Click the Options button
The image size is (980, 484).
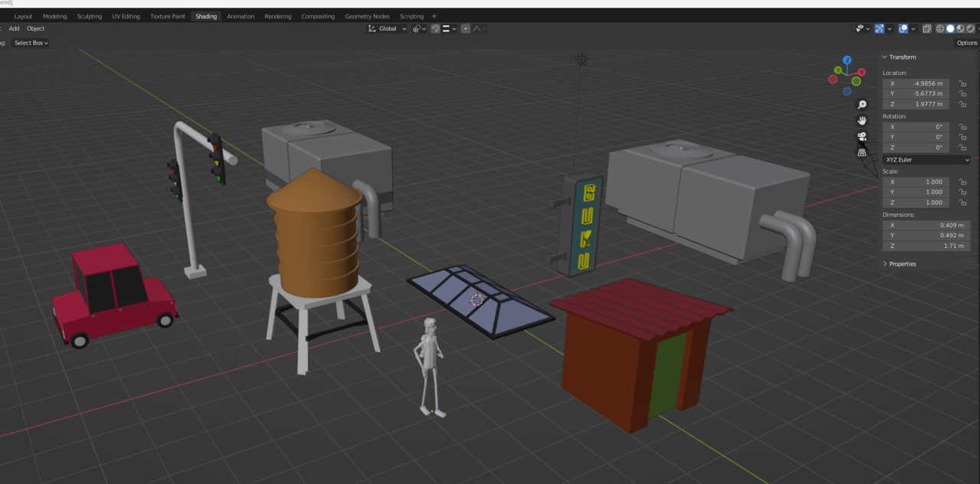pyautogui.click(x=967, y=43)
